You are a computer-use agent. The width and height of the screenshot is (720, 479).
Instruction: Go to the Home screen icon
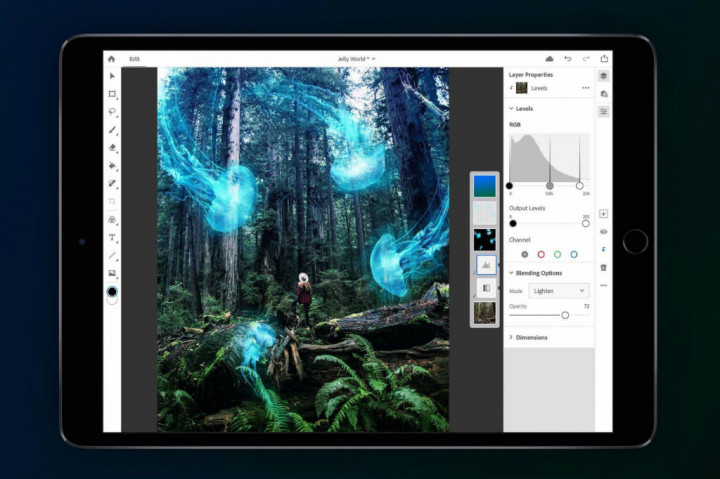click(x=112, y=59)
